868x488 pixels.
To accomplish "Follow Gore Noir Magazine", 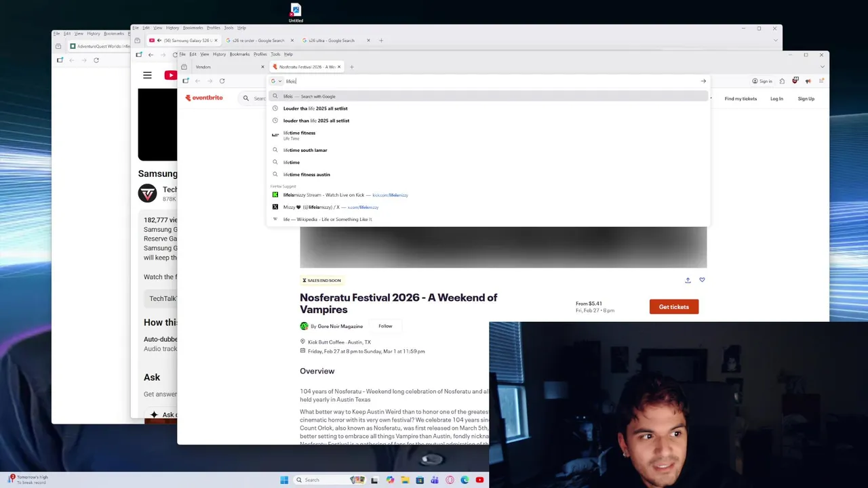I will click(385, 326).
